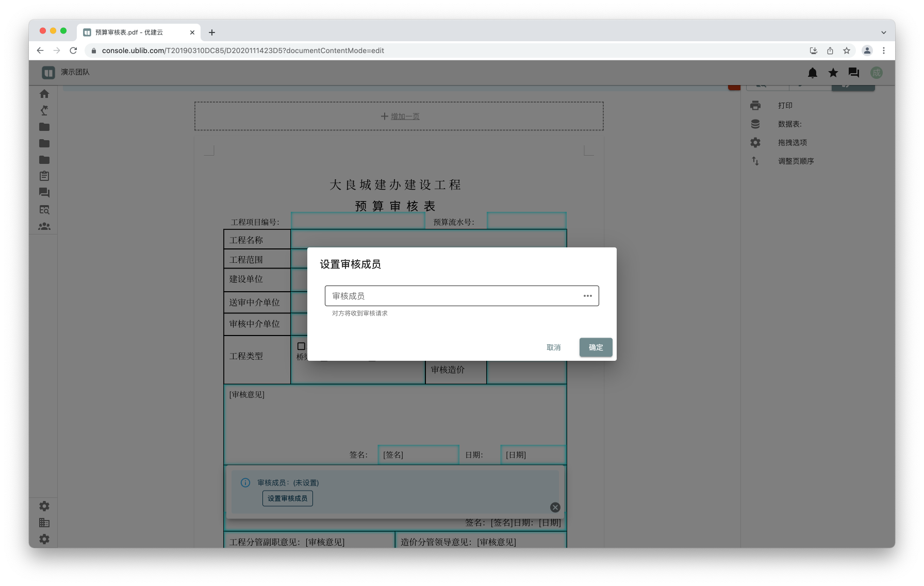The width and height of the screenshot is (924, 586).
Task: Select 拖拽选项 in the right panel
Action: tap(792, 143)
